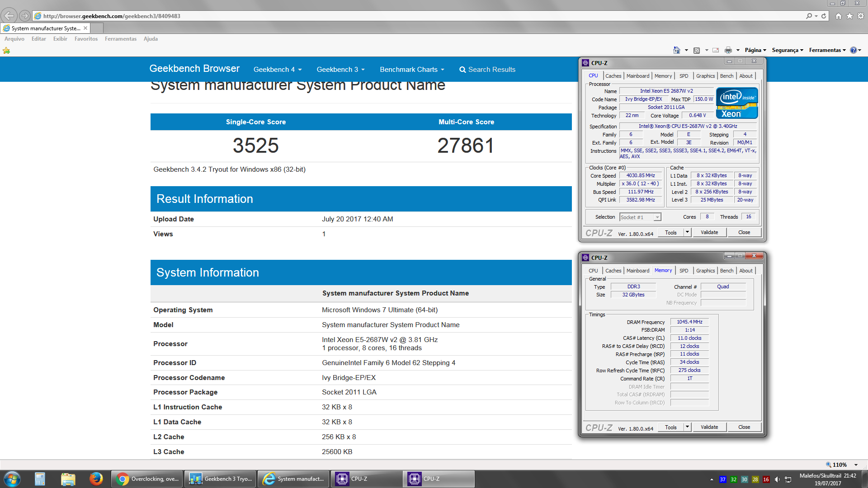Click the browser address bar URL

pos(112,16)
